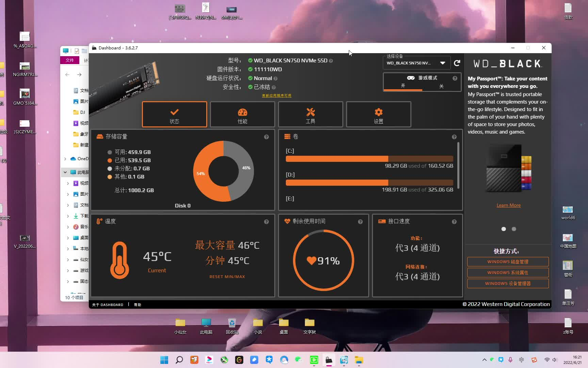588x368 pixels.
Task: Open WINDOWS 系统属性 shortcut
Action: [508, 273]
